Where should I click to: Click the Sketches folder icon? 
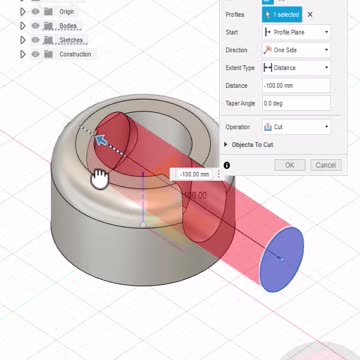48,40
